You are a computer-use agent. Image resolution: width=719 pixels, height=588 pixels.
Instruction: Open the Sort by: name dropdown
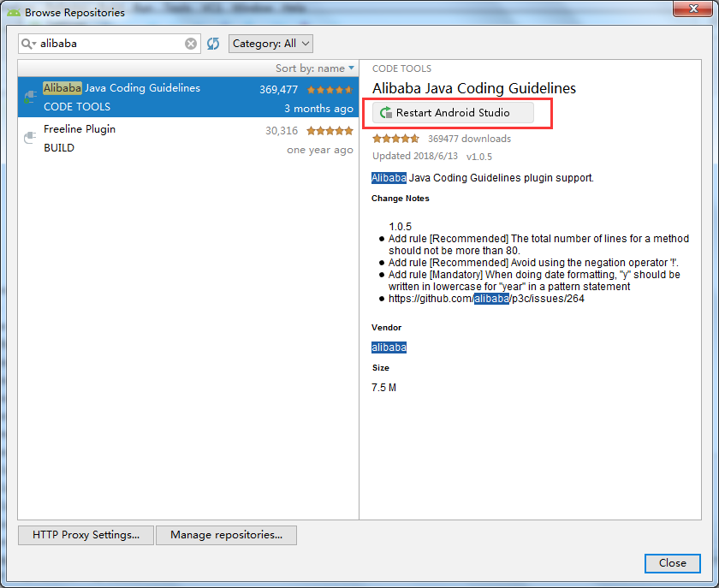[315, 68]
